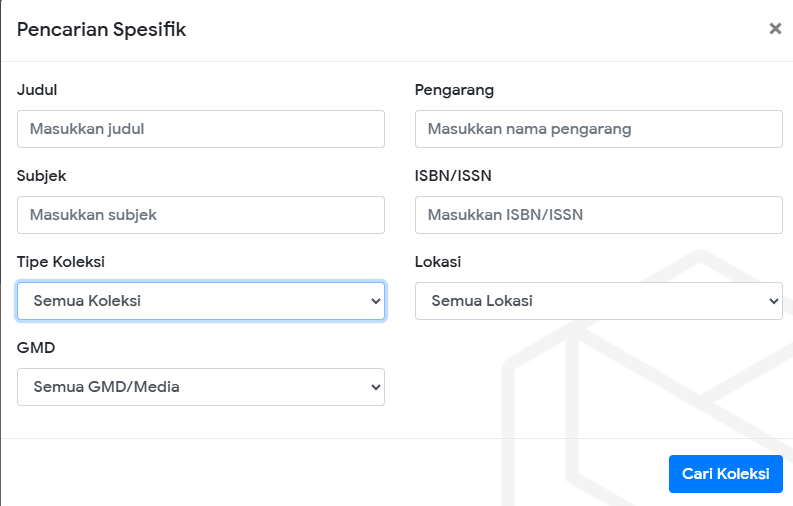Viewport: 793px width, 506px height.
Task: Click the chevron arrow of Tipe Koleksi select
Action: click(x=375, y=301)
